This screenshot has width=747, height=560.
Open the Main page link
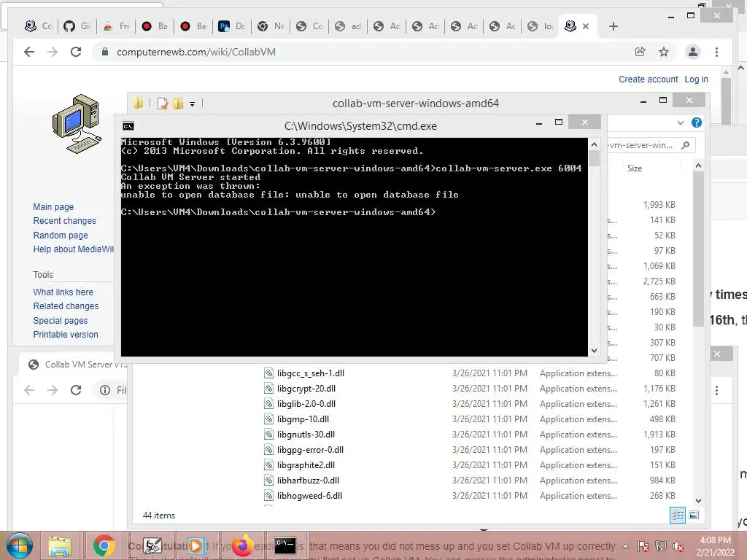53,206
